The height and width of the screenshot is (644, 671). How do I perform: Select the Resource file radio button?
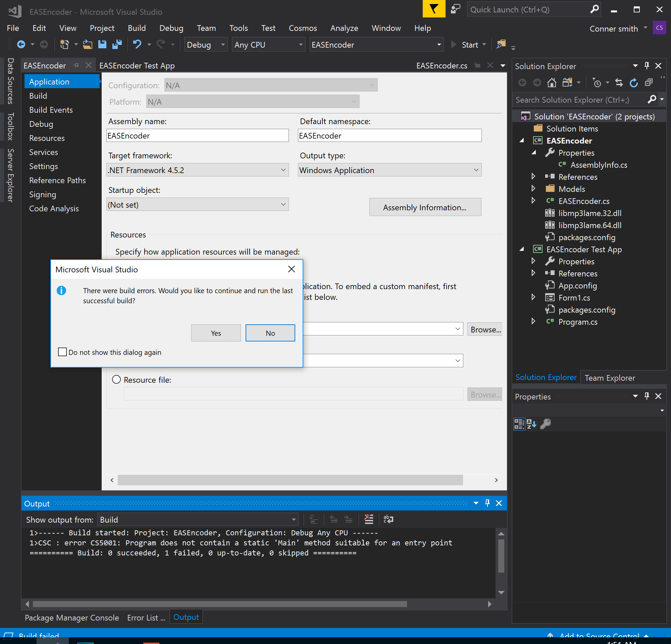click(116, 379)
